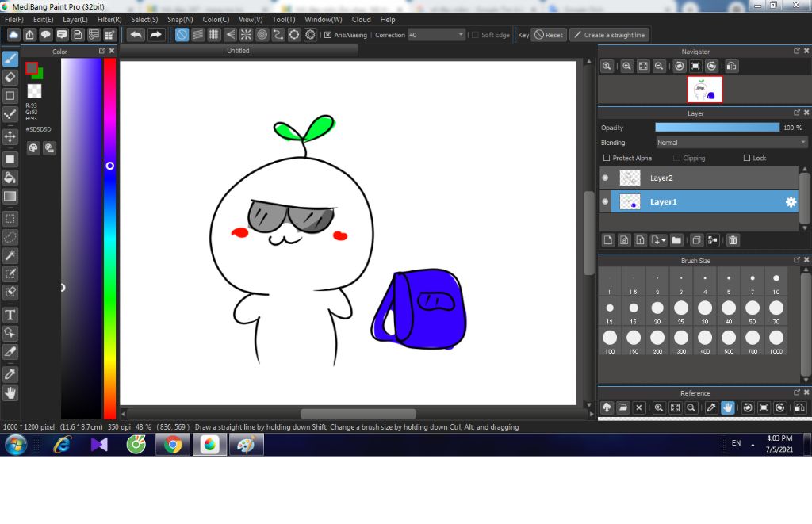This screenshot has height=524, width=812.
Task: Choose brush size 100
Action: pyautogui.click(x=610, y=342)
